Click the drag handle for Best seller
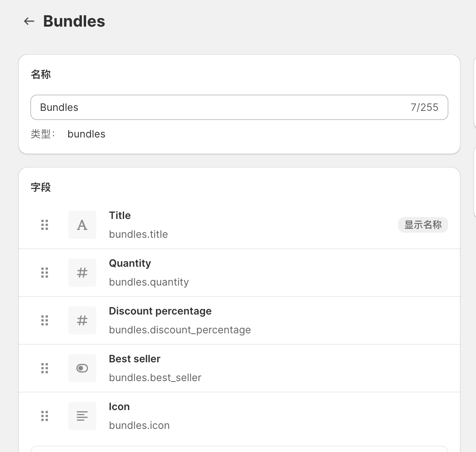476x452 pixels. 45,368
